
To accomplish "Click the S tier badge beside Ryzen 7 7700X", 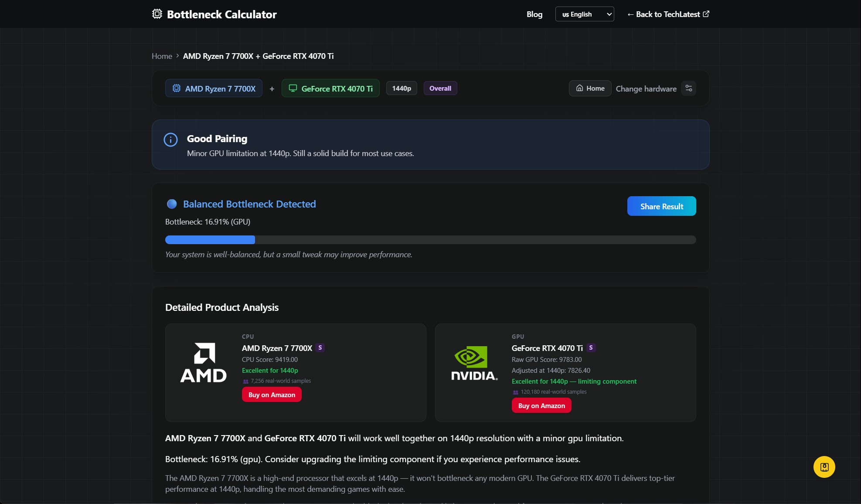I will click(320, 347).
